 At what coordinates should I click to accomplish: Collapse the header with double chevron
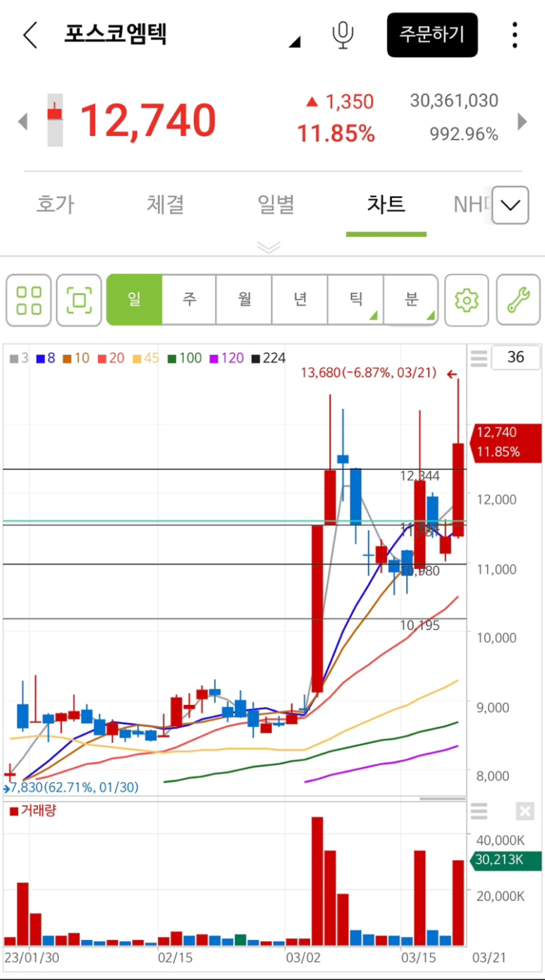pos(269,247)
